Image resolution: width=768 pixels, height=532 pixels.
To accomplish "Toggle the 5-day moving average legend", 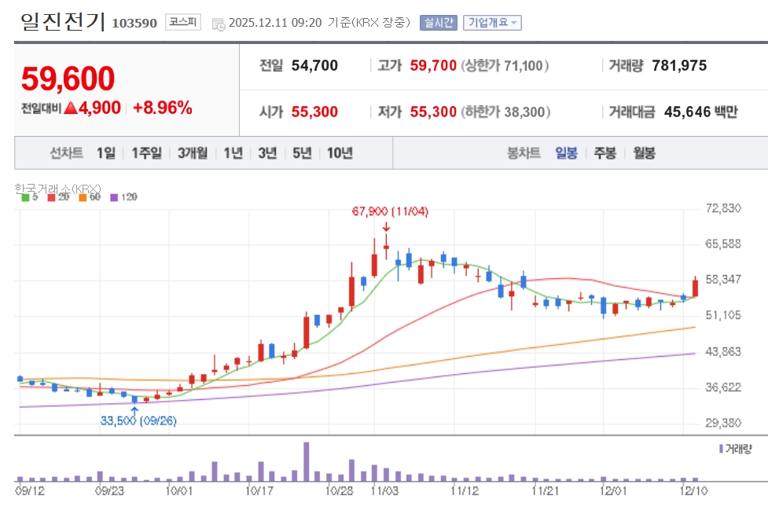I will pos(29,197).
